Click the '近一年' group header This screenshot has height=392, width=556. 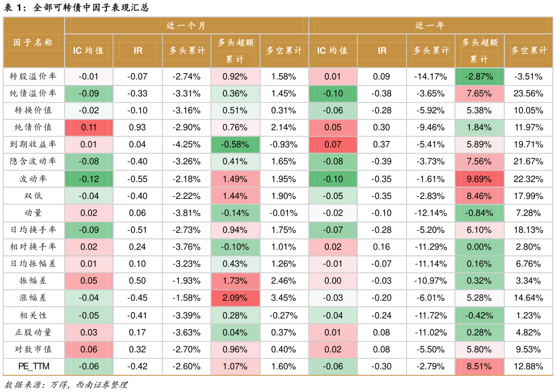tap(431, 25)
